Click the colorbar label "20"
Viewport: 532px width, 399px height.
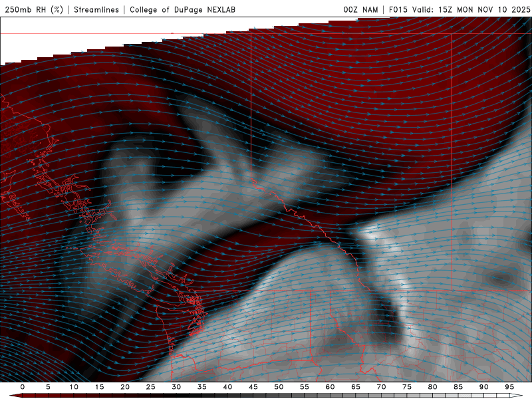(125, 387)
